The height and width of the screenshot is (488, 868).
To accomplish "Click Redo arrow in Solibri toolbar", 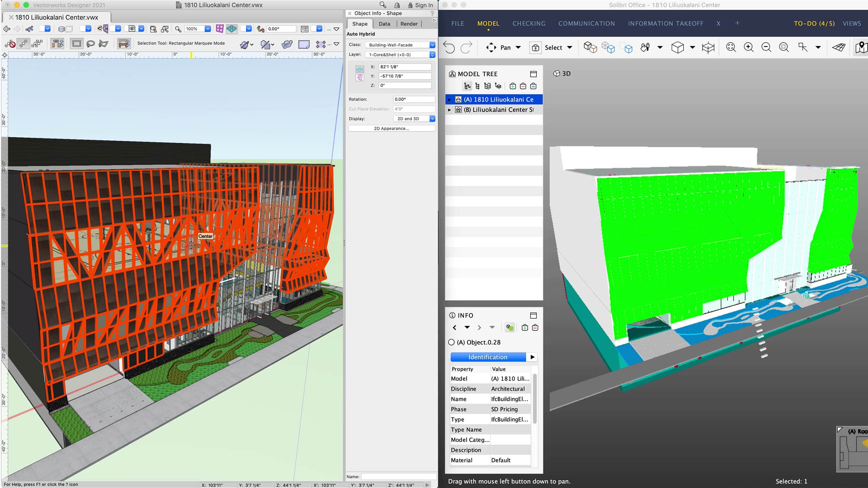I will 466,47.
